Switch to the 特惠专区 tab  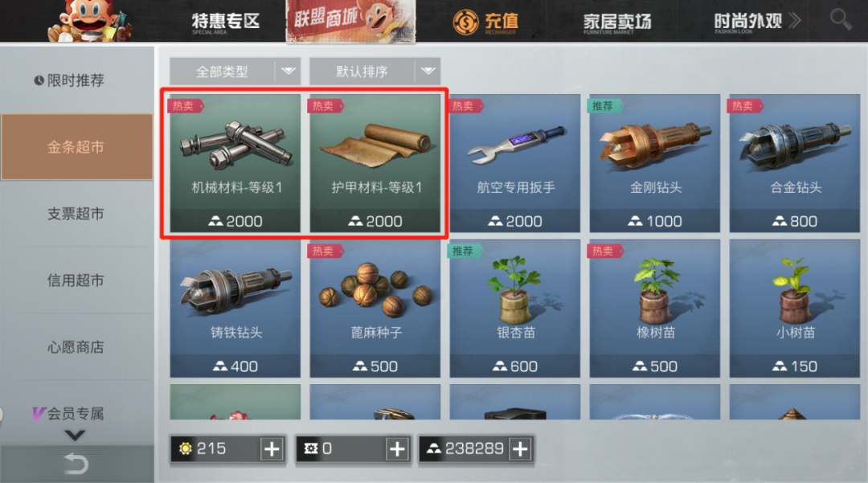(225, 23)
